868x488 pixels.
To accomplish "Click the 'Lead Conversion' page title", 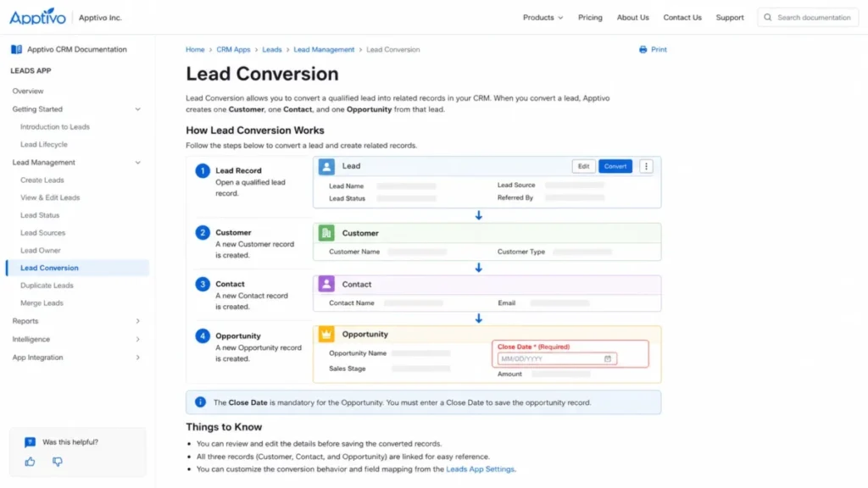I will [262, 74].
